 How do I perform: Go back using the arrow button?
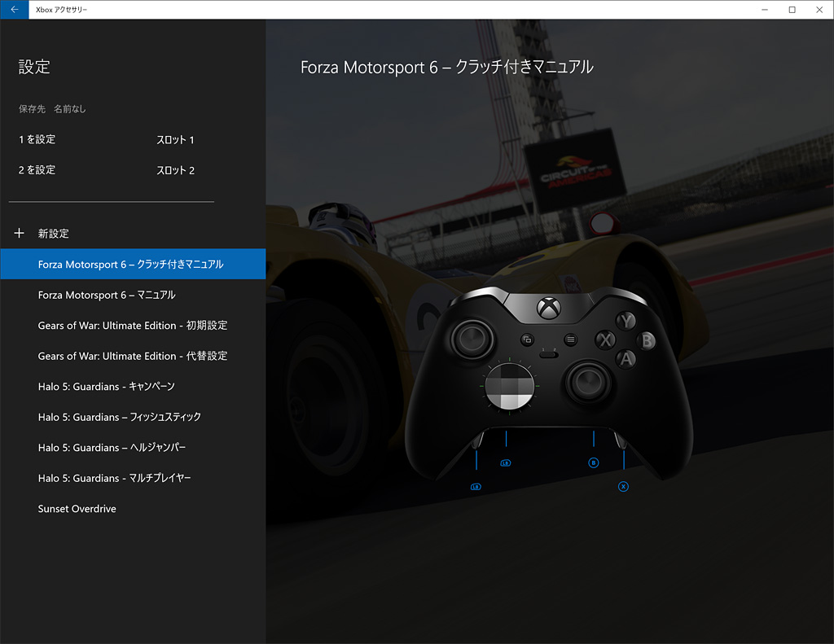point(15,10)
